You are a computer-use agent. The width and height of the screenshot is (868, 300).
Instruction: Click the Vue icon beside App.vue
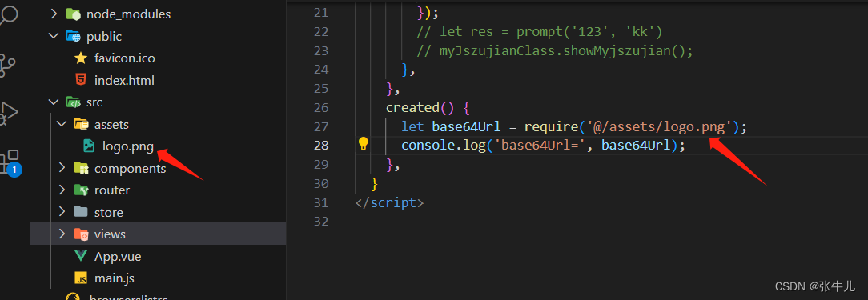[x=81, y=256]
